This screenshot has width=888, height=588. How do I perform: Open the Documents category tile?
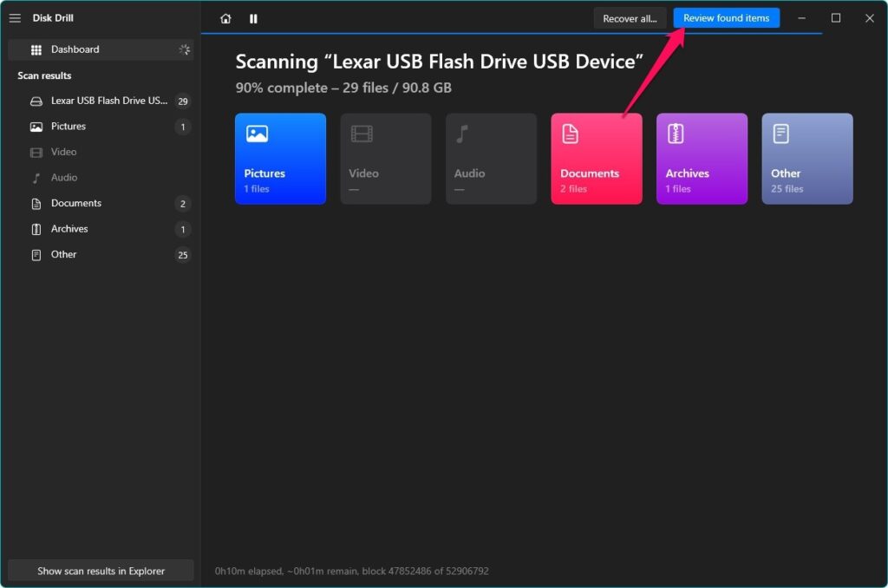[597, 159]
